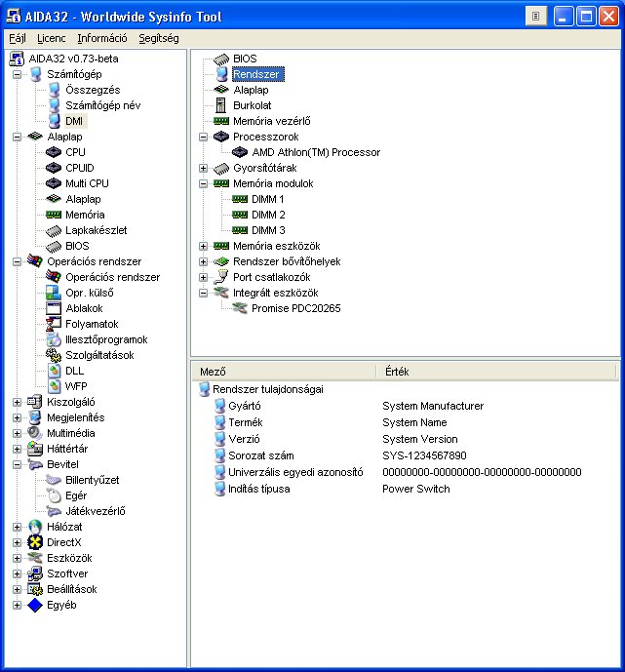Image resolution: width=625 pixels, height=672 pixels.
Task: Click the Folyamatok icon
Action: coord(54,324)
